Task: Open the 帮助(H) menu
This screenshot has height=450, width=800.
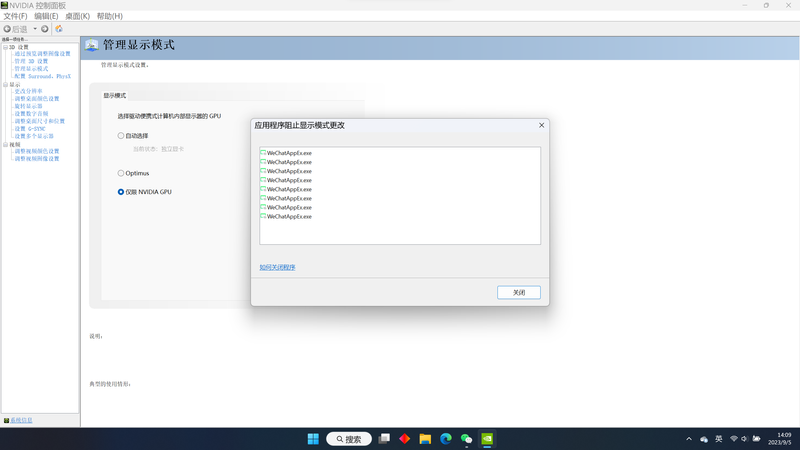Action: click(x=110, y=16)
